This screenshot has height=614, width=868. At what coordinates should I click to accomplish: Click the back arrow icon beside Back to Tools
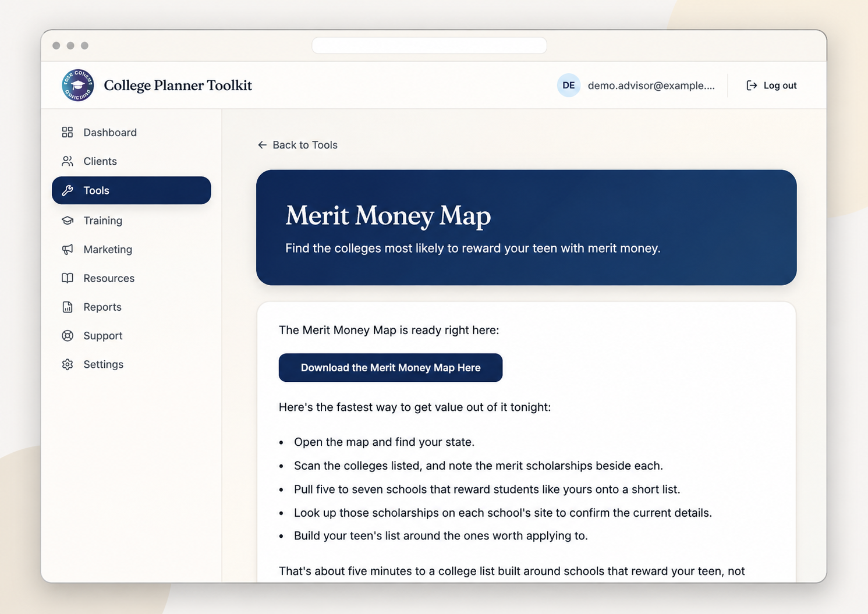point(263,145)
